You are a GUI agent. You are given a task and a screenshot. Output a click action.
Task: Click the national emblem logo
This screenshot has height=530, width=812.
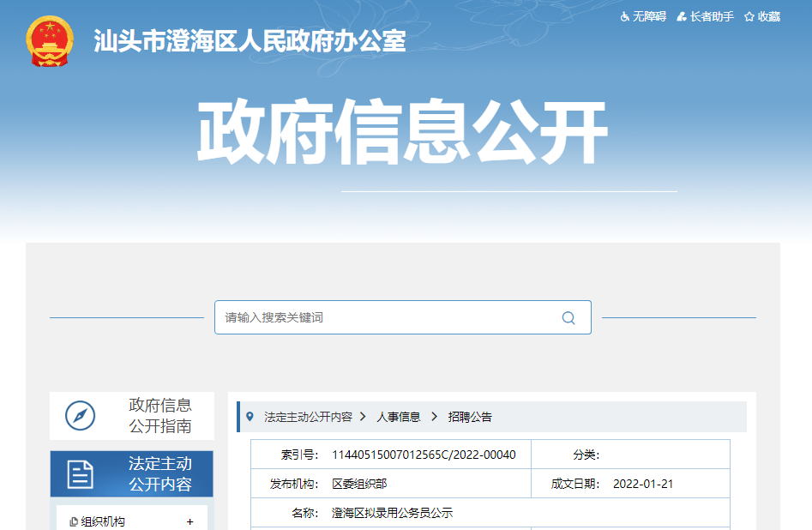point(50,40)
